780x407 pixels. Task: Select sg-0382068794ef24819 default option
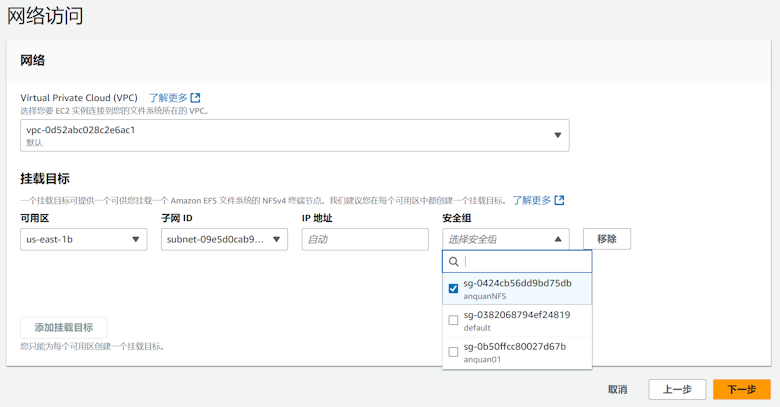[517, 320]
